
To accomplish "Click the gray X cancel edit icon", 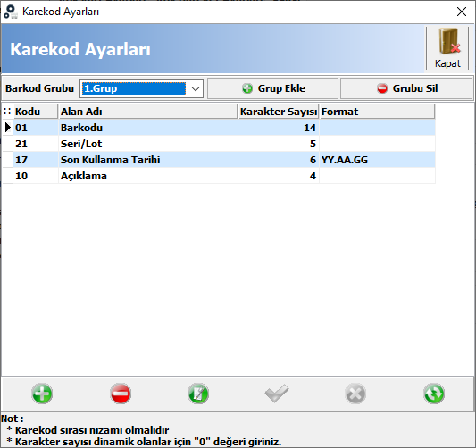I will pos(355,394).
